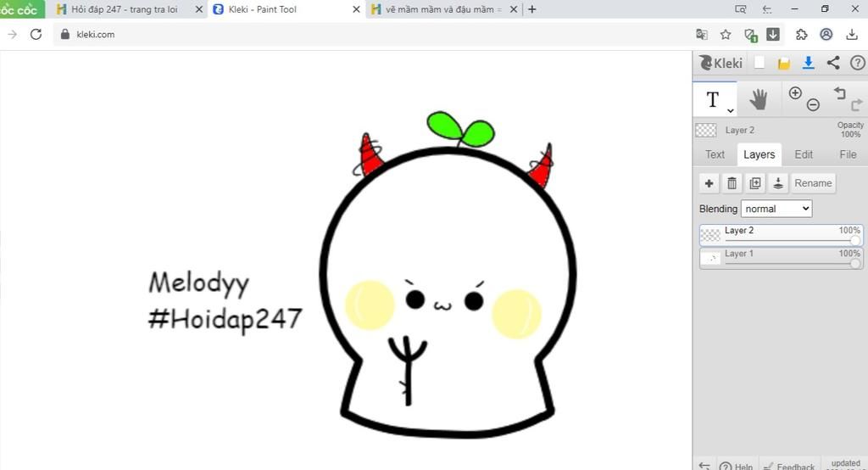Open browser downloads tray

tap(852, 35)
